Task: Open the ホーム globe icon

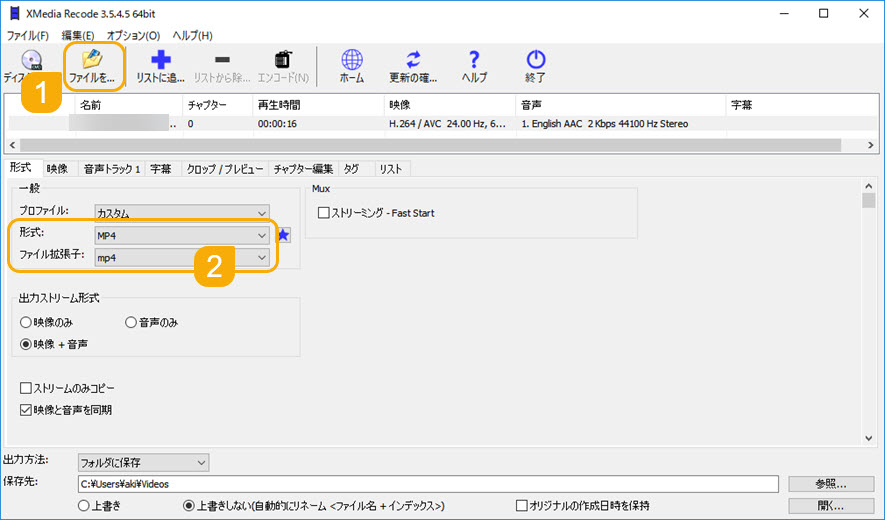Action: [352, 66]
